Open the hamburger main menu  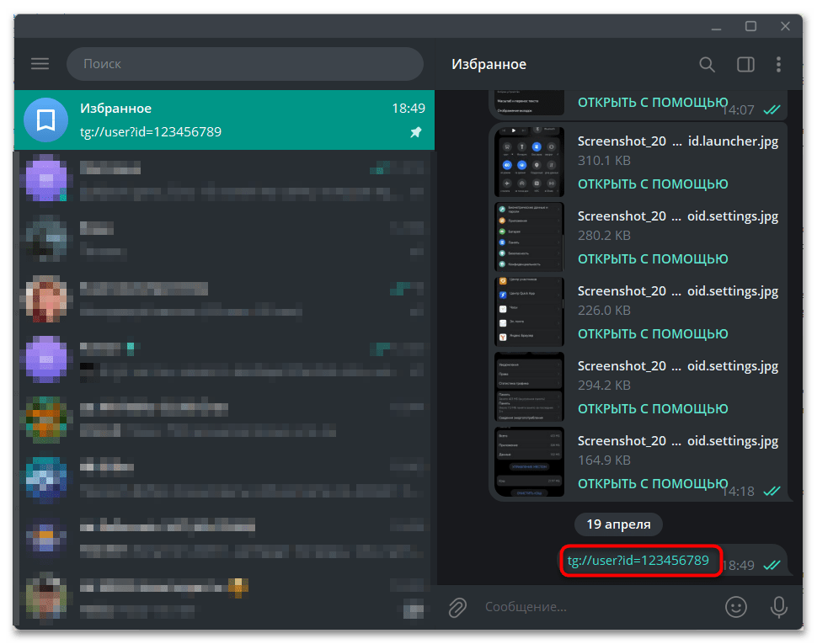pos(40,64)
